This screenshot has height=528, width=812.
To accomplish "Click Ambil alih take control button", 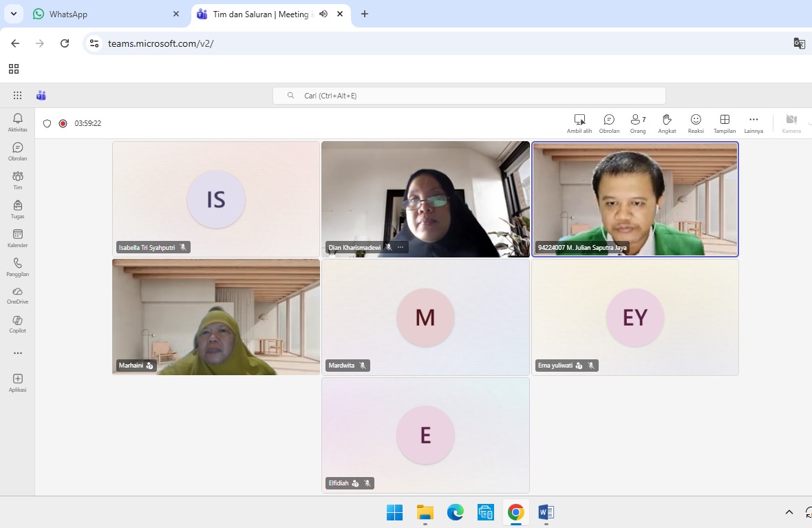I will click(579, 123).
